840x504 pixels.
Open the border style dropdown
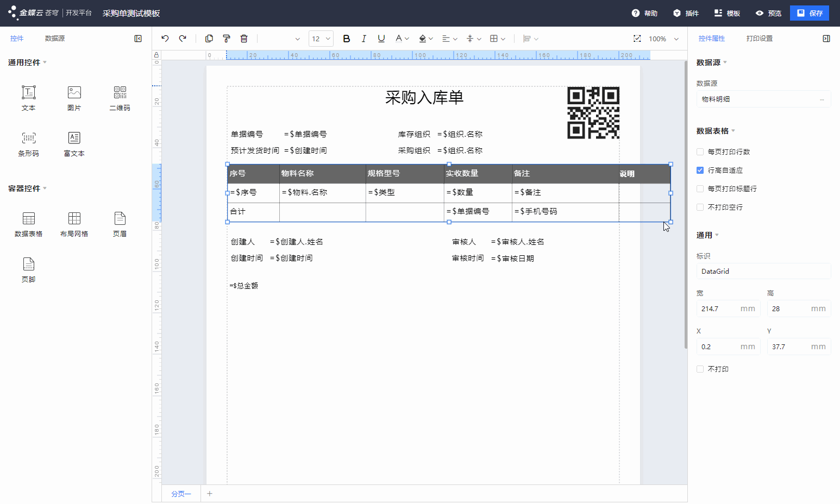tap(503, 39)
